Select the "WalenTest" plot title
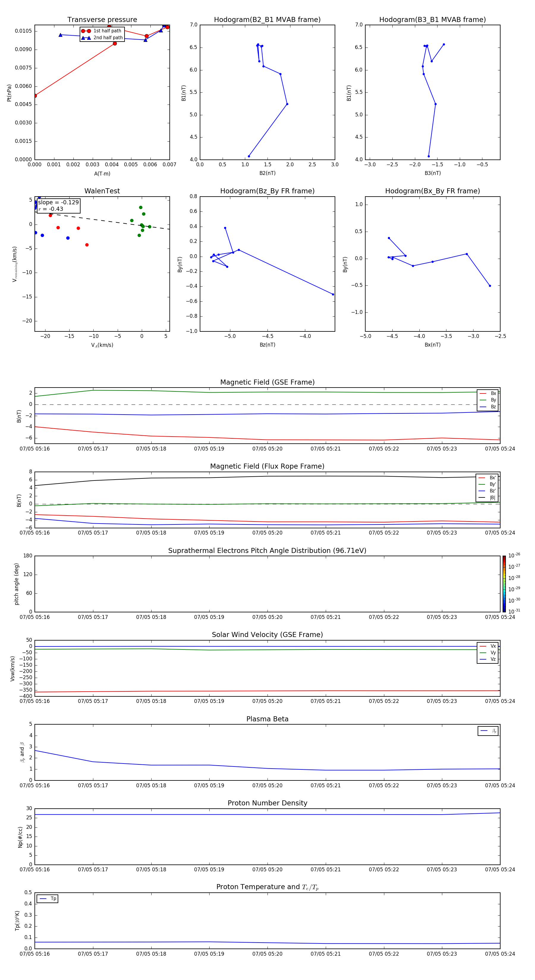This screenshot has width=535, height=980. pyautogui.click(x=102, y=191)
